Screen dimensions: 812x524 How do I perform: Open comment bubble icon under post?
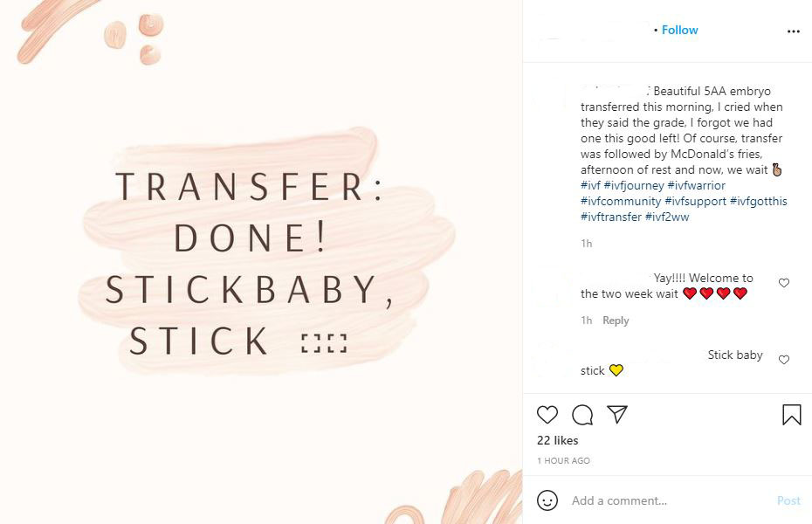[582, 415]
